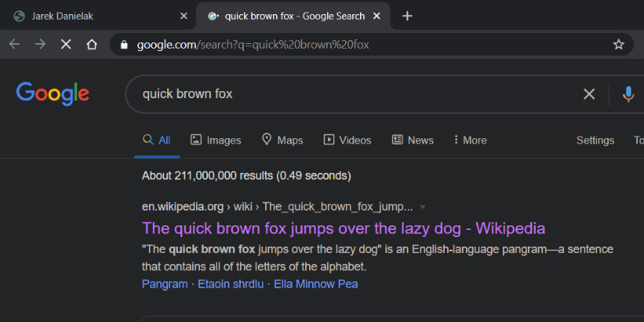
Task: Clear the search box with the X icon
Action: click(x=589, y=94)
